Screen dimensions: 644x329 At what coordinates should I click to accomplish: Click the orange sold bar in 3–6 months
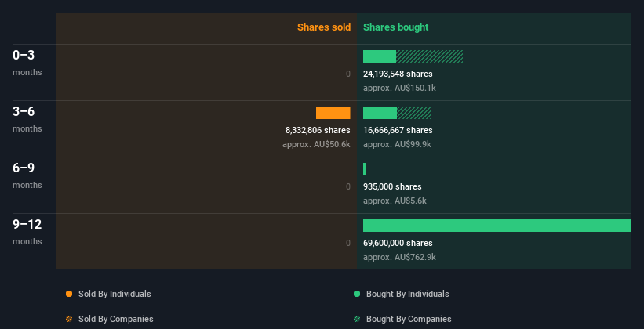point(333,113)
